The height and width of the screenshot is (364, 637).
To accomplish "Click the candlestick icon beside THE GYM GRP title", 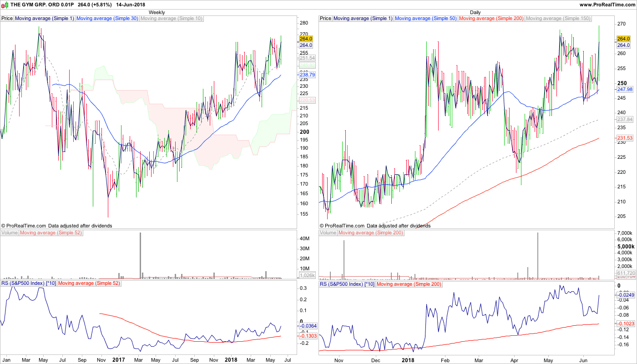I will click(x=5, y=5).
